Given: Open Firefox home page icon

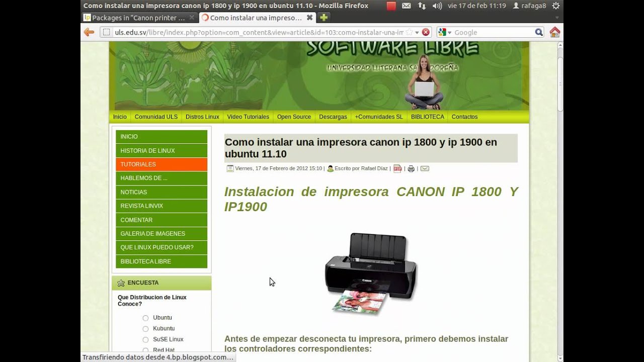Looking at the screenshot, I should (555, 32).
